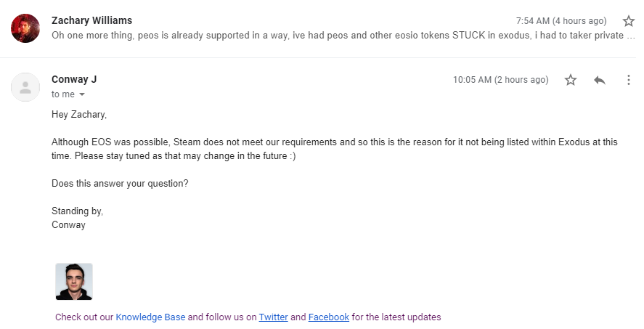Click the 7:54 AM timestamp
The image size is (644, 329).
pyautogui.click(x=561, y=21)
